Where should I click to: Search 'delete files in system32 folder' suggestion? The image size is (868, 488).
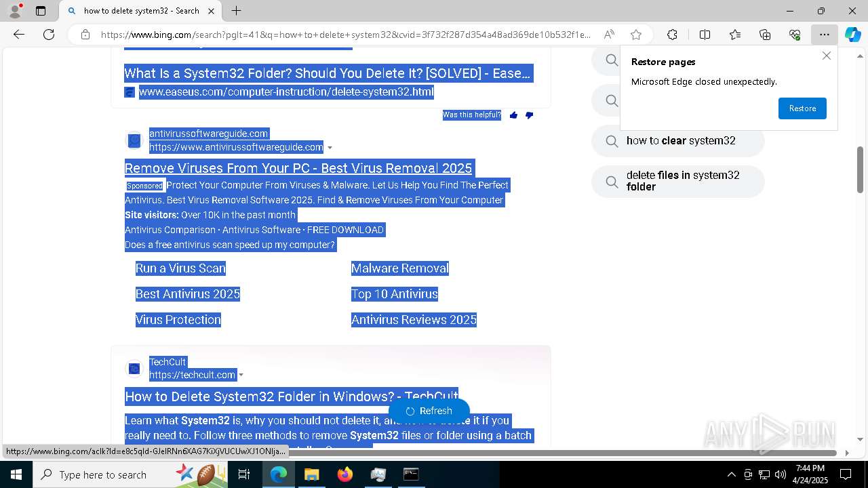(678, 181)
